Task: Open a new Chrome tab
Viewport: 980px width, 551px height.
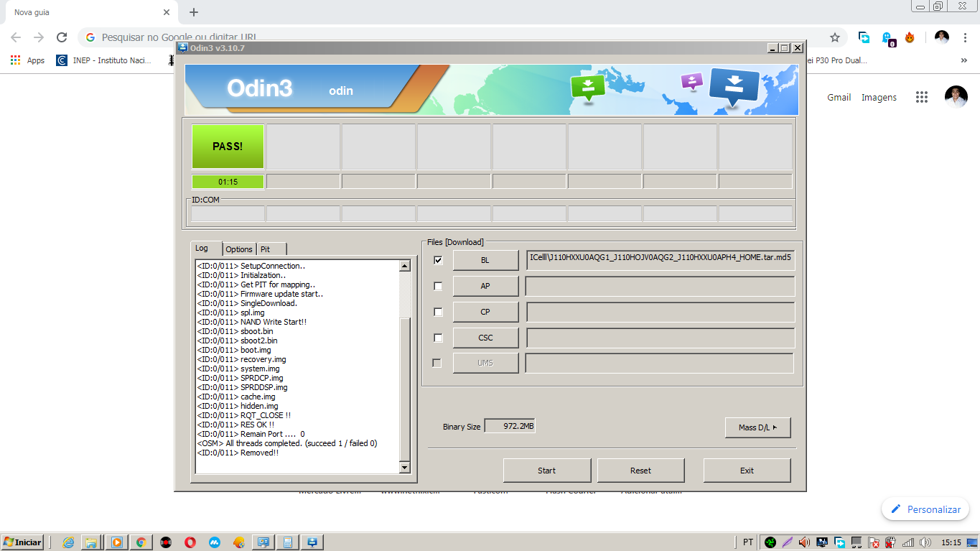Action: 194,12
